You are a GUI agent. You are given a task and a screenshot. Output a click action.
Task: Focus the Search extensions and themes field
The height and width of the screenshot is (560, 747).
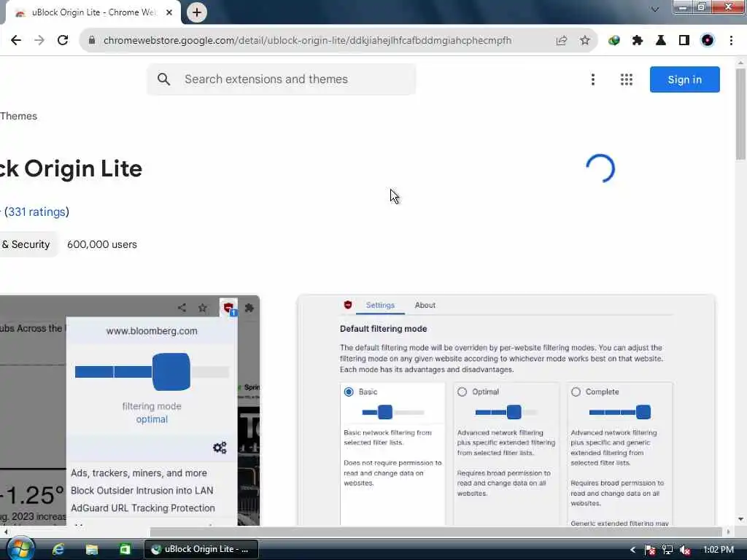tap(281, 79)
